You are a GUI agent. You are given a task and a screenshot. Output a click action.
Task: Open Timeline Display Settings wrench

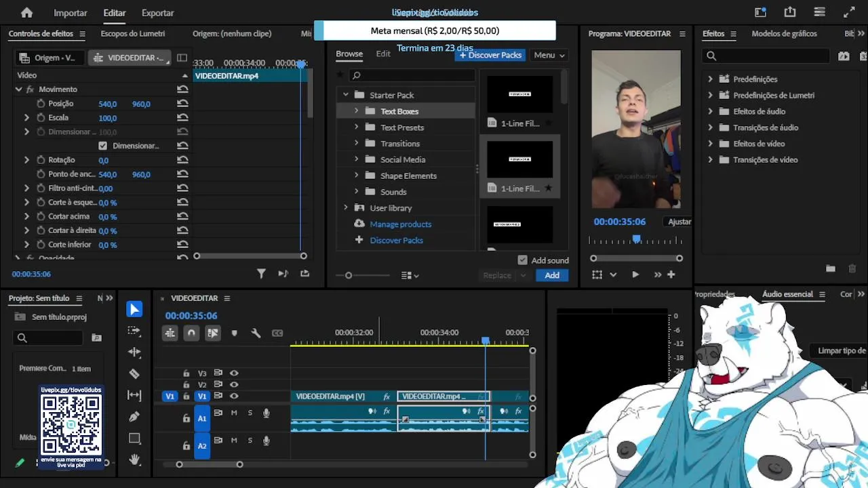point(256,333)
